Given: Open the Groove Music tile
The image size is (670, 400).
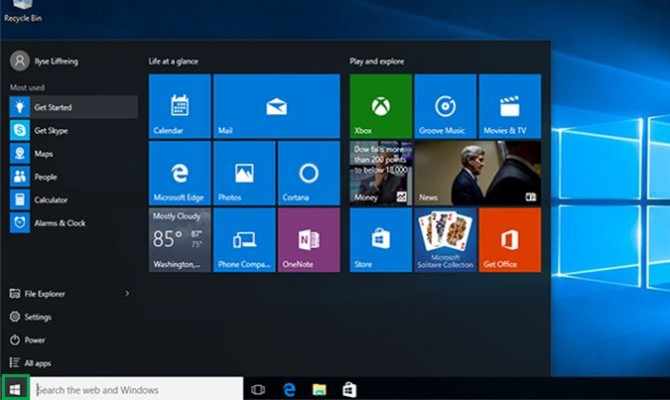Looking at the screenshot, I should 445,106.
